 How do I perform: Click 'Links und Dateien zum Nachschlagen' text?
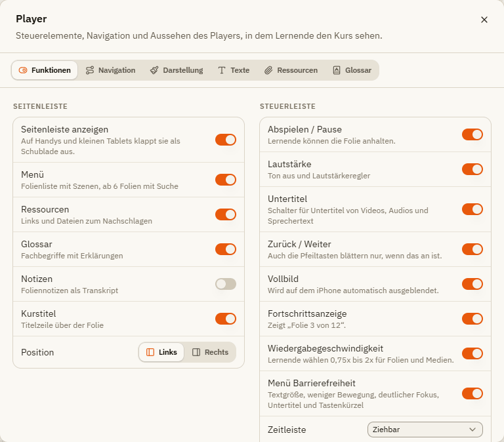(87, 221)
